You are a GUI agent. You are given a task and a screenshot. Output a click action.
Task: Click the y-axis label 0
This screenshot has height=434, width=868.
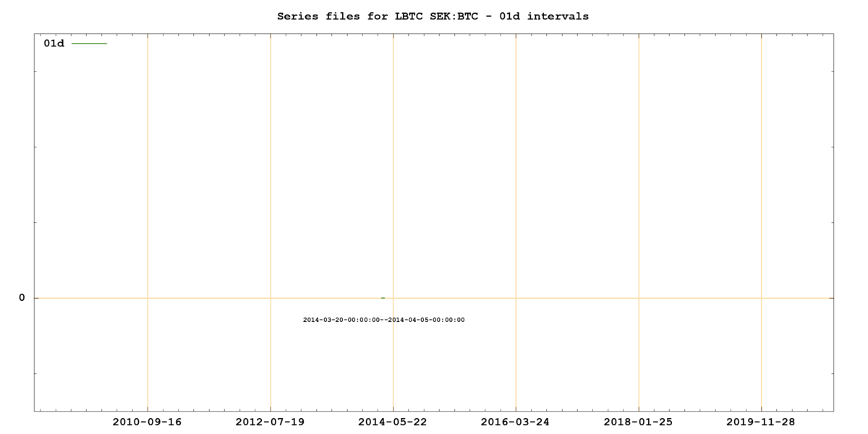22,298
